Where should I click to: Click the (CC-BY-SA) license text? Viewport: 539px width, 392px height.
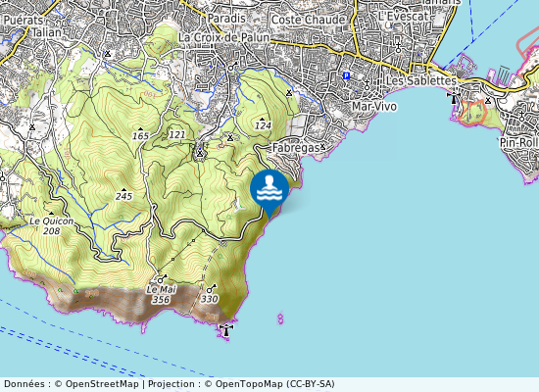[310, 384]
